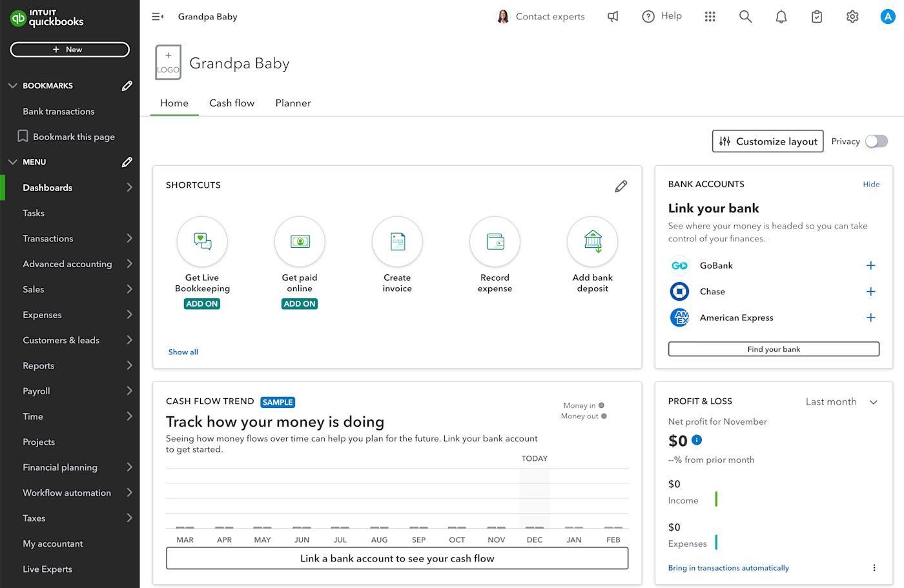Screen dimensions: 904x588
Task: Open the clipboard tasks icon
Action: pos(817,17)
